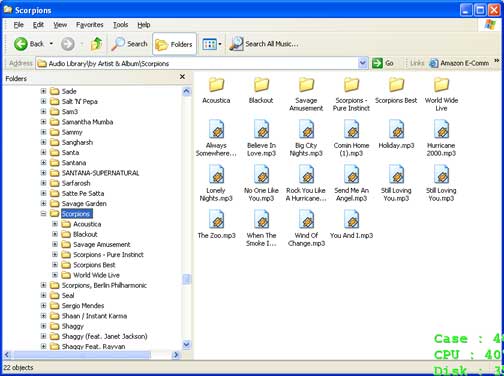Select Holiday.mp3 file
Image resolution: width=504 pixels, height=376 pixels.
pyautogui.click(x=396, y=134)
